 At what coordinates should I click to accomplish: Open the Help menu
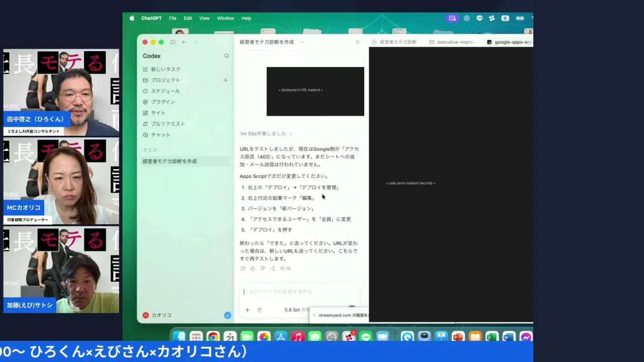(246, 18)
